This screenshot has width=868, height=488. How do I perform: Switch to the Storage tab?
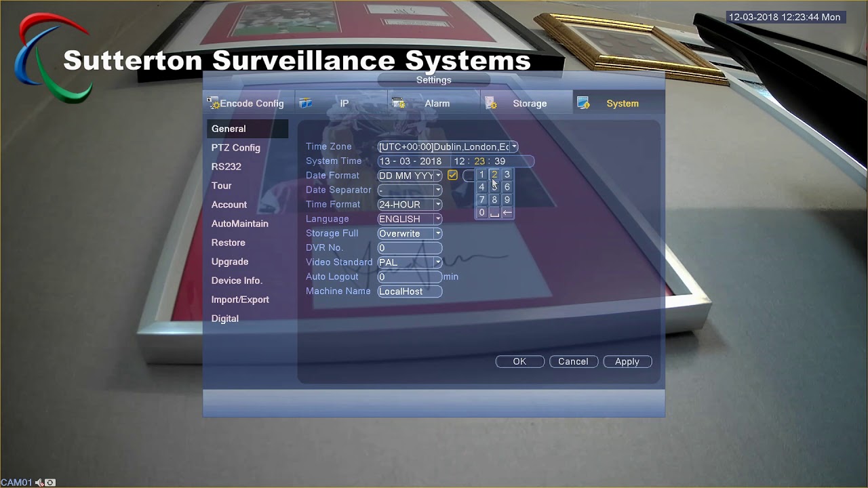point(526,103)
